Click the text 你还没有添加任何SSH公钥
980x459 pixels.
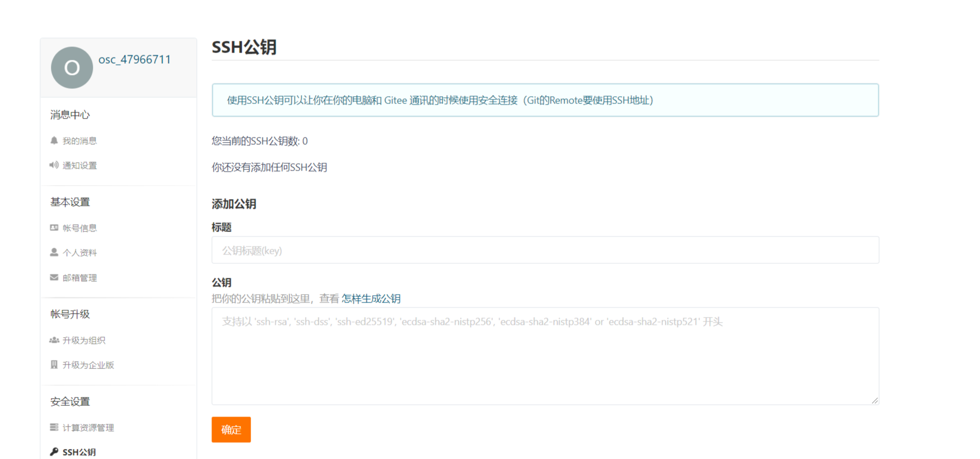click(x=269, y=167)
